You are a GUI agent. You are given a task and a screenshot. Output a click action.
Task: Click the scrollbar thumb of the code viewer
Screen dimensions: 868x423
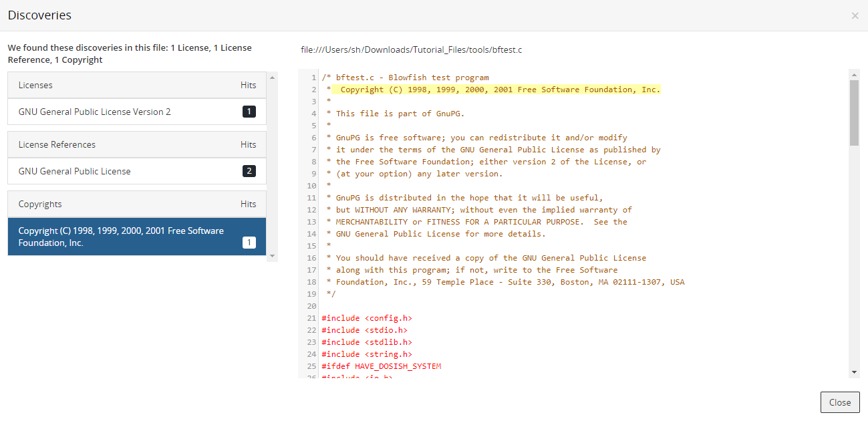click(x=855, y=114)
